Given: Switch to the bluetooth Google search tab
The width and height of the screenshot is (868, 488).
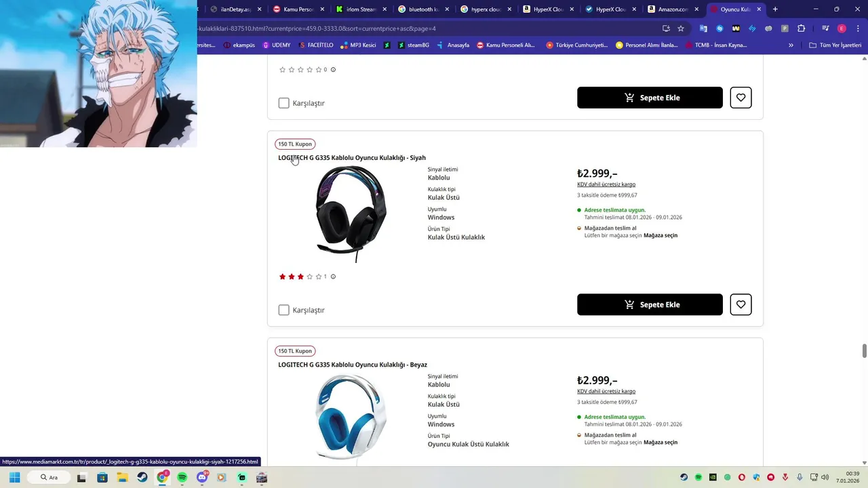Looking at the screenshot, I should (x=419, y=9).
